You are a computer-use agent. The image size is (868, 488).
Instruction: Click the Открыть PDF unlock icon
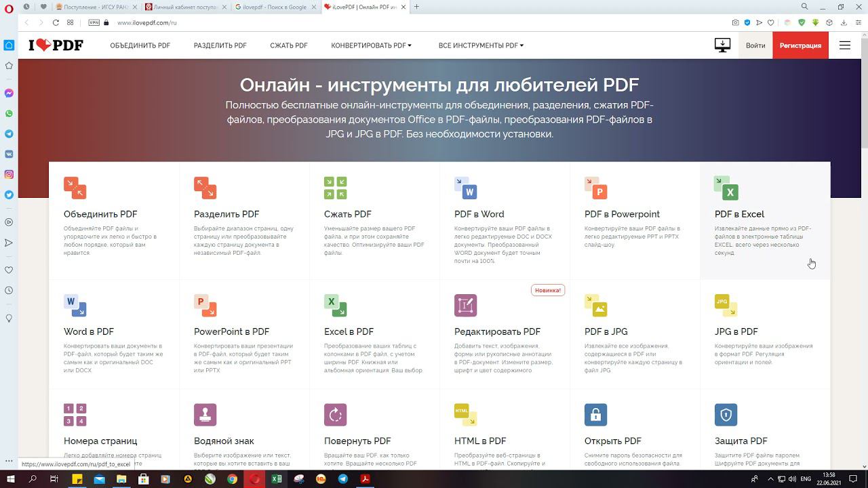click(595, 414)
